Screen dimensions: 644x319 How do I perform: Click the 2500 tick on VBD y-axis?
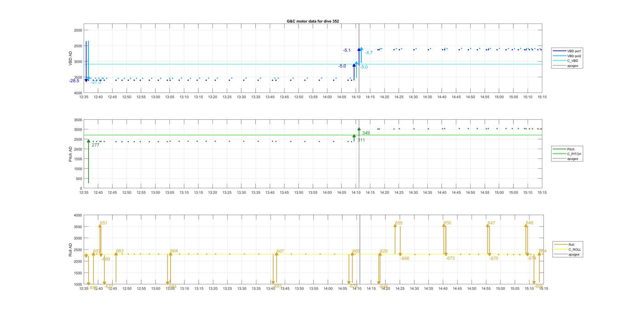(x=78, y=46)
